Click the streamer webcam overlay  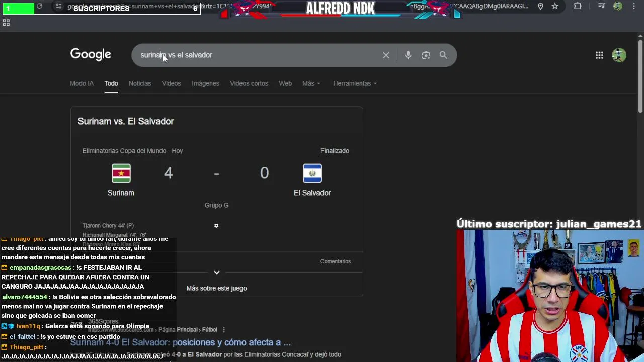(x=550, y=296)
